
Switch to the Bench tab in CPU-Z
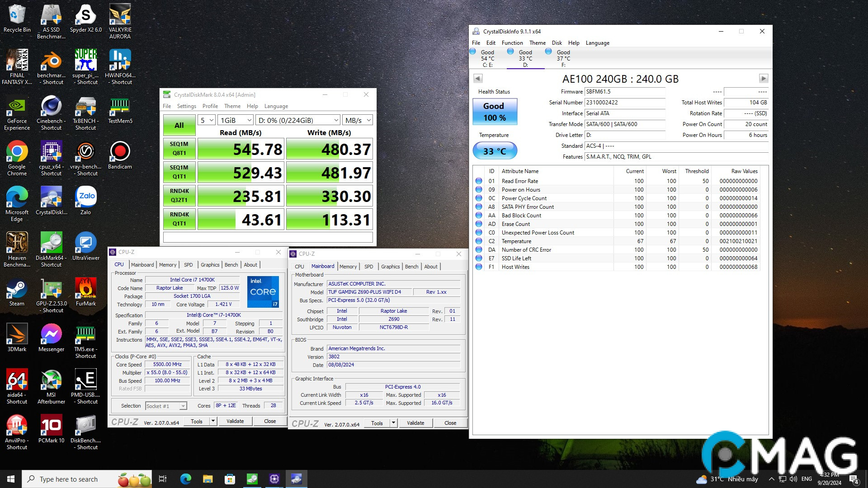[231, 264]
